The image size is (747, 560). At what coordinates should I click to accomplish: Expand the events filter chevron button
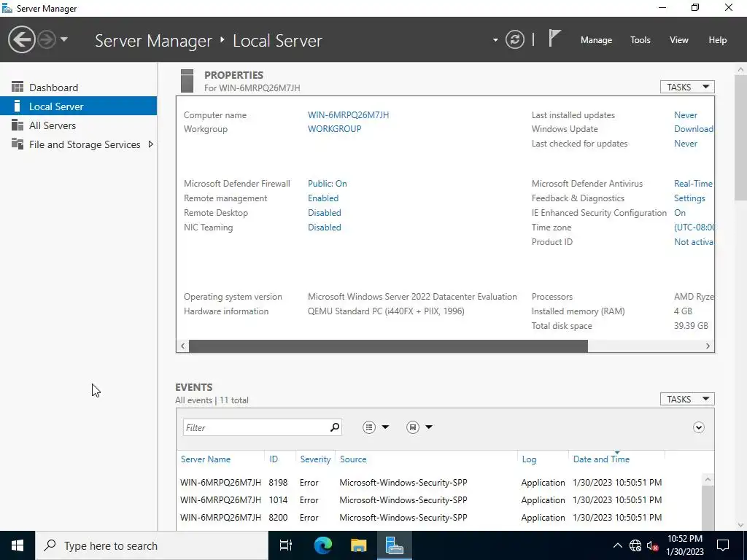(698, 427)
